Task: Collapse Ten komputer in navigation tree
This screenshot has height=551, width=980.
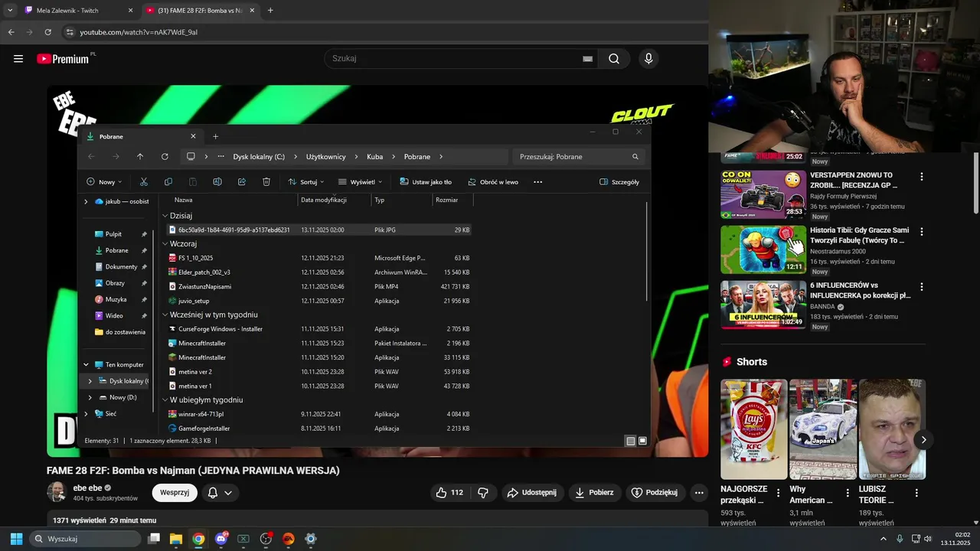Action: 86,365
